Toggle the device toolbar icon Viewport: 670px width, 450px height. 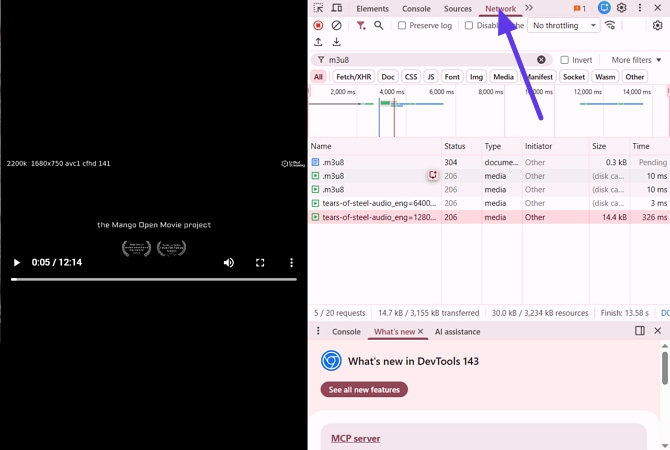pyautogui.click(x=337, y=8)
